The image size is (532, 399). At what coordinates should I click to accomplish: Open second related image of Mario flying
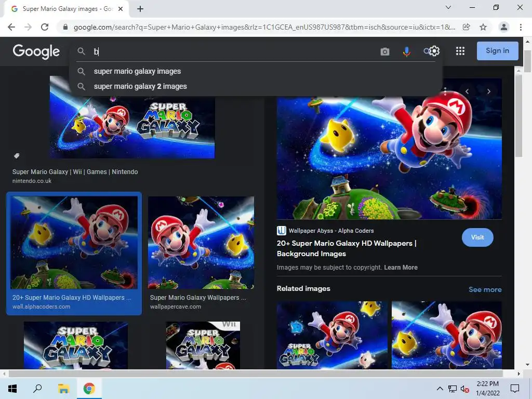pyautogui.click(x=446, y=335)
